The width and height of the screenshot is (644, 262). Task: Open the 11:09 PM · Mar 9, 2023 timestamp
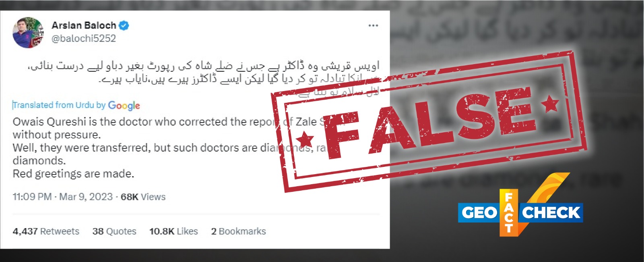click(x=63, y=197)
